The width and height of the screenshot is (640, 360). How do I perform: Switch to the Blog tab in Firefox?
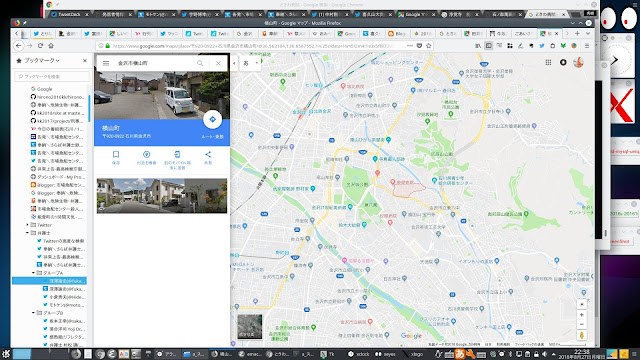point(396,33)
